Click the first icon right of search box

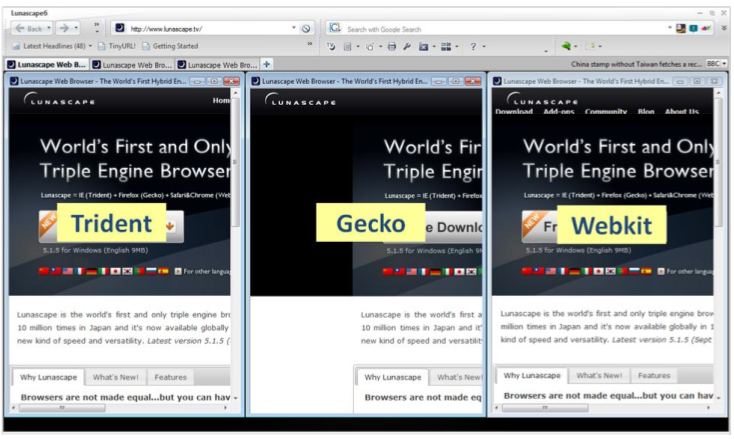coord(681,29)
